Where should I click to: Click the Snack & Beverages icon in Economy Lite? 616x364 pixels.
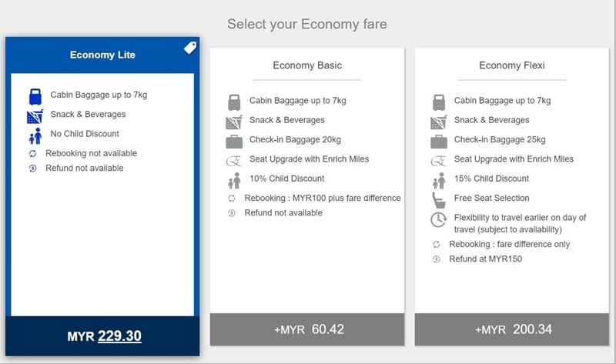click(35, 116)
